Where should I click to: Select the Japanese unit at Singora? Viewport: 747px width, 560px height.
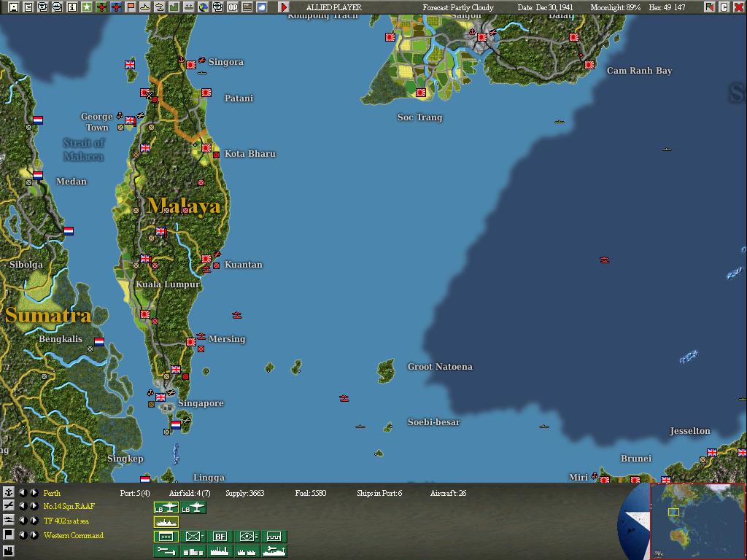point(191,64)
